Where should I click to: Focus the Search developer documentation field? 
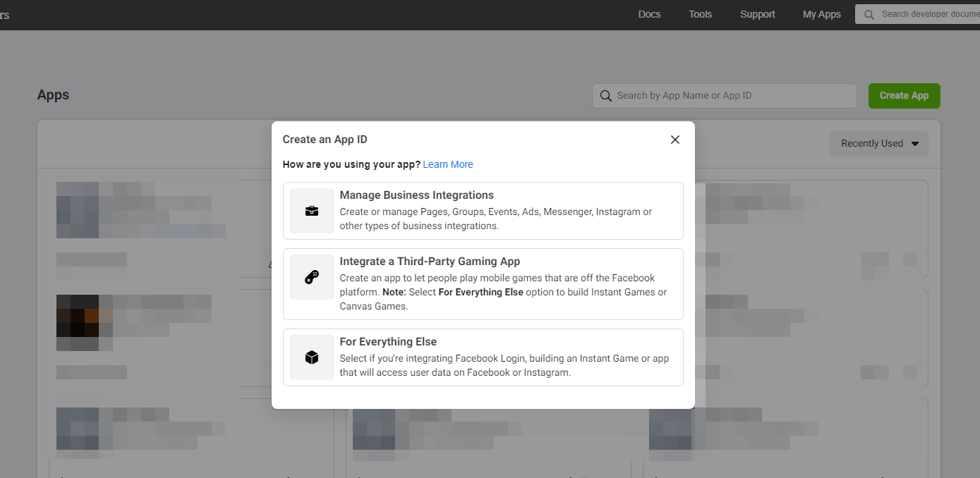[917, 14]
